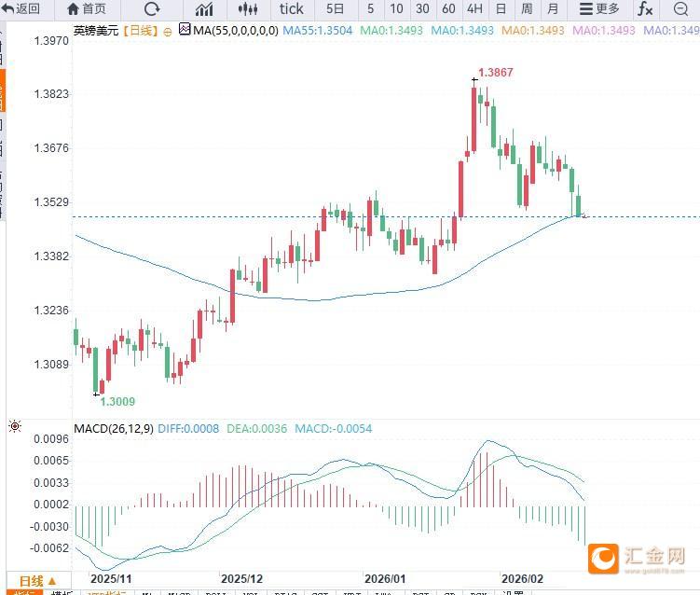700x595 pixels.
Task: Click the MA indicator icon beside MA(55,0,0,0,0,0)
Action: 184,30
